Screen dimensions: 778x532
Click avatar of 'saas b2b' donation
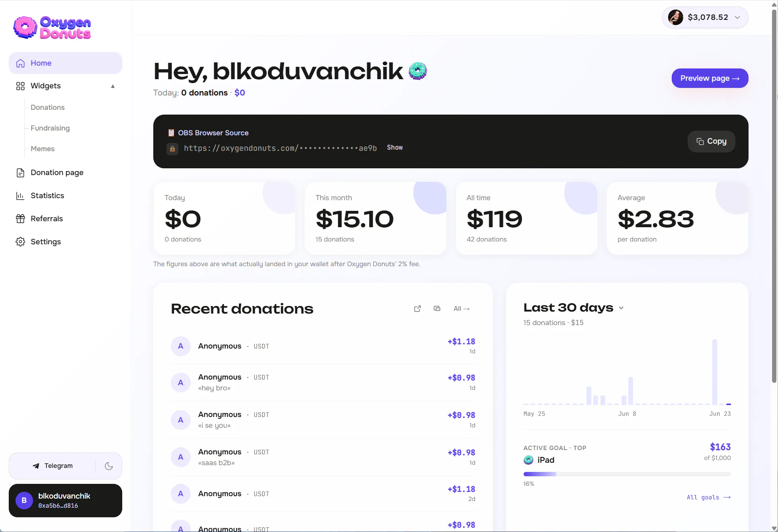click(x=180, y=457)
